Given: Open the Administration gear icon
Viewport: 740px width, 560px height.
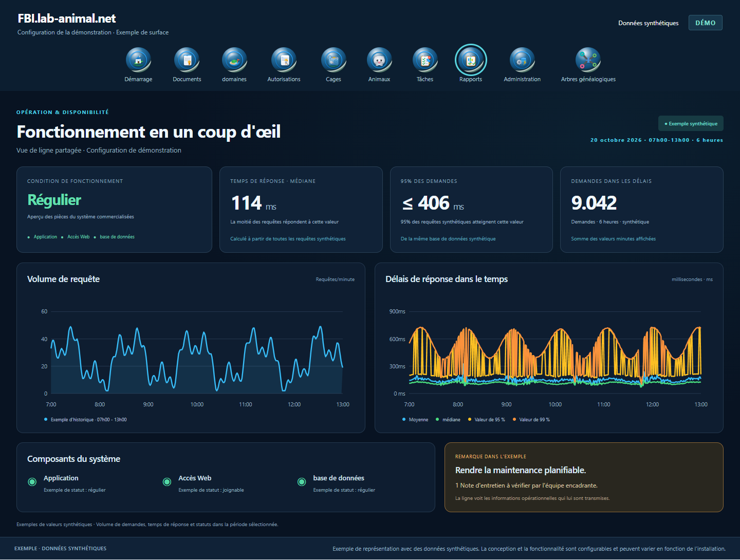Looking at the screenshot, I should click(522, 60).
